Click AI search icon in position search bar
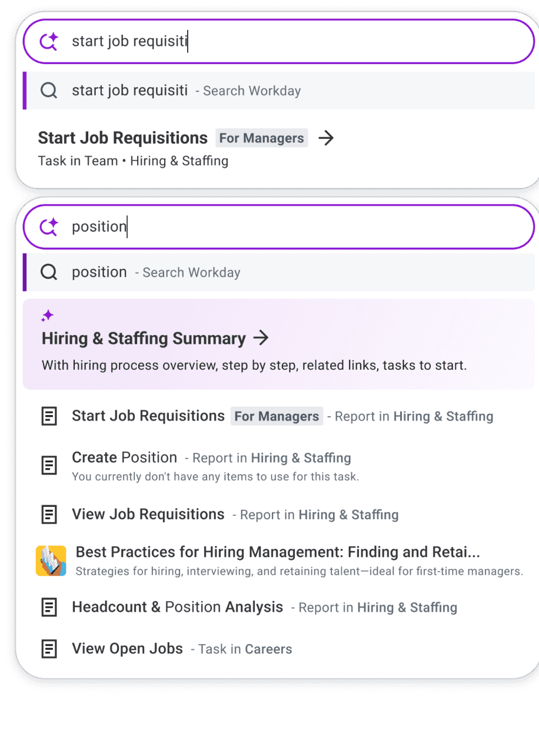The width and height of the screenshot is (539, 756). (x=49, y=227)
